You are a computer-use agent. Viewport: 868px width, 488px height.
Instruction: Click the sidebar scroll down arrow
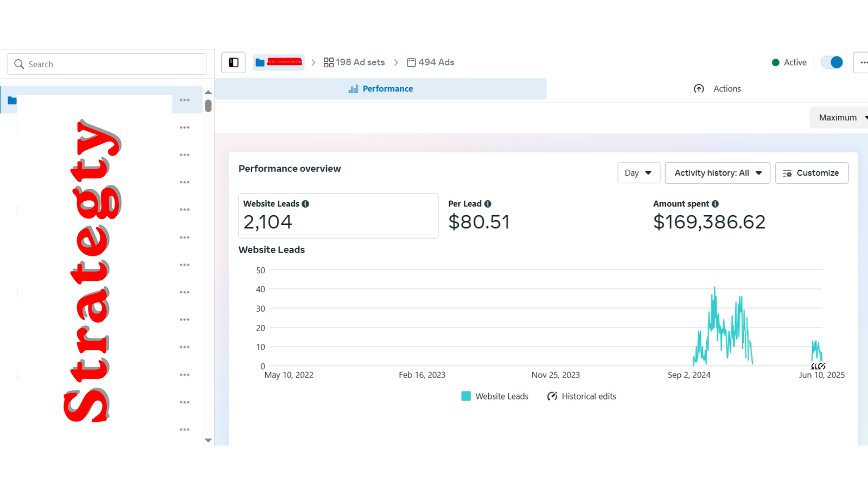[x=208, y=440]
